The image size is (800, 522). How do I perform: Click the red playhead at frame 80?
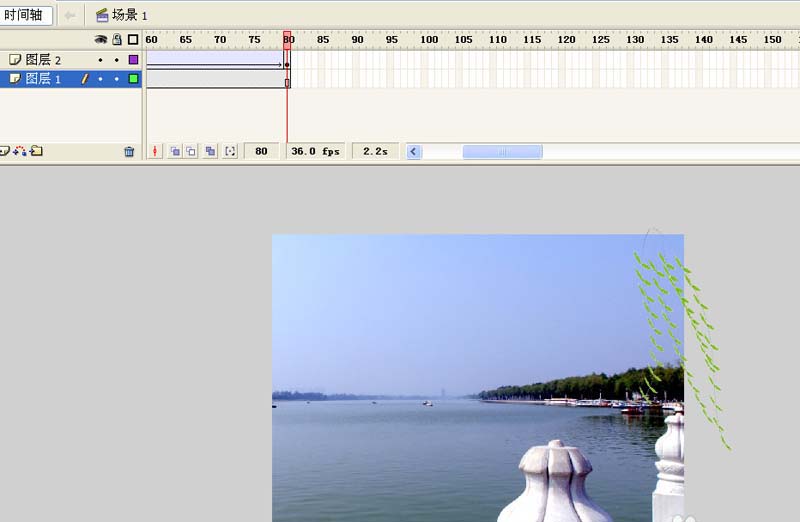(287, 40)
